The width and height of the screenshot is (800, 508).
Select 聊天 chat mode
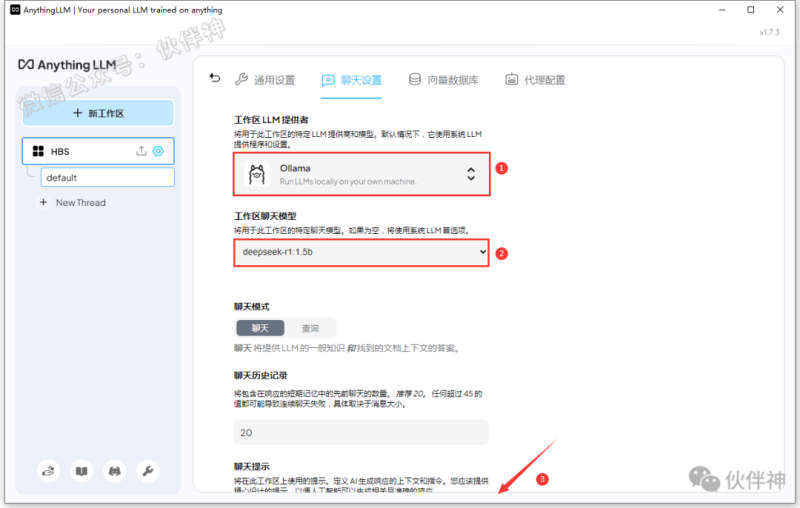click(260, 328)
